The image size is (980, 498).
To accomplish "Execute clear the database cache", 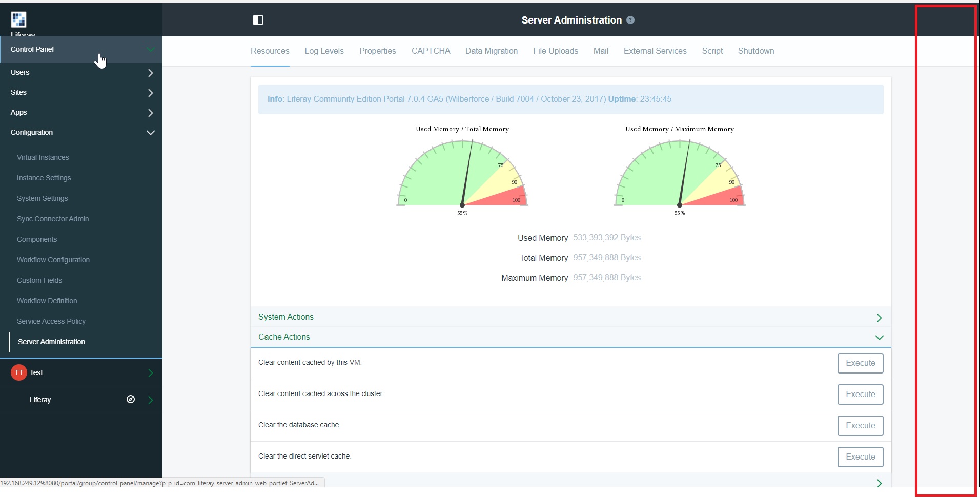I will tap(860, 426).
